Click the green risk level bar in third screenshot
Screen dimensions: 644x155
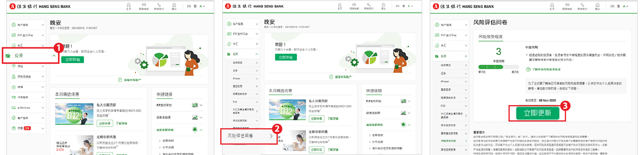tap(498, 67)
